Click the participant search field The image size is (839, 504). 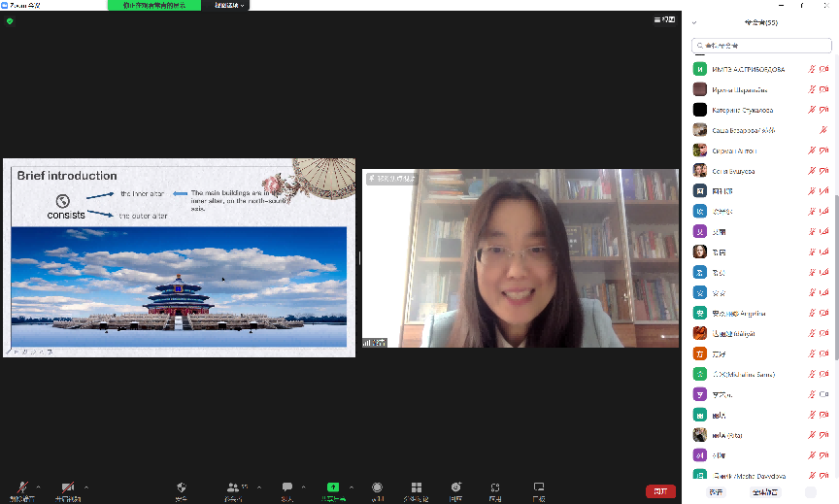point(761,46)
